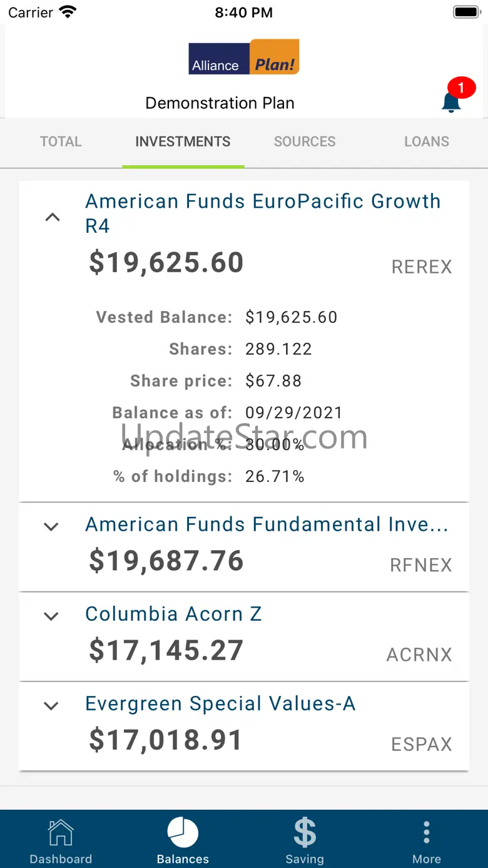488x868 pixels.
Task: Open the LOANS tab
Action: point(427,141)
